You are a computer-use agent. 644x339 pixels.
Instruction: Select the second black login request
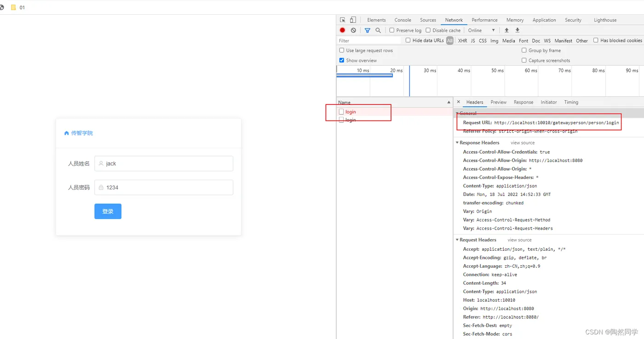tap(395, 120)
